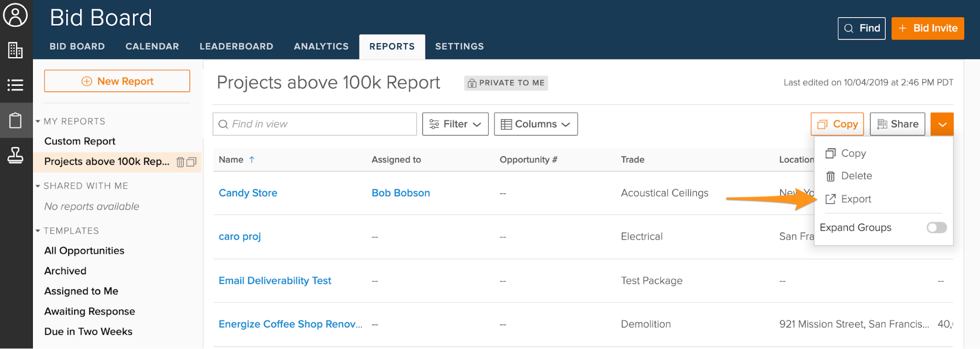Screen dimensions: 980x349
Task: Sort by Name column ascending arrow
Action: pyautogui.click(x=251, y=160)
